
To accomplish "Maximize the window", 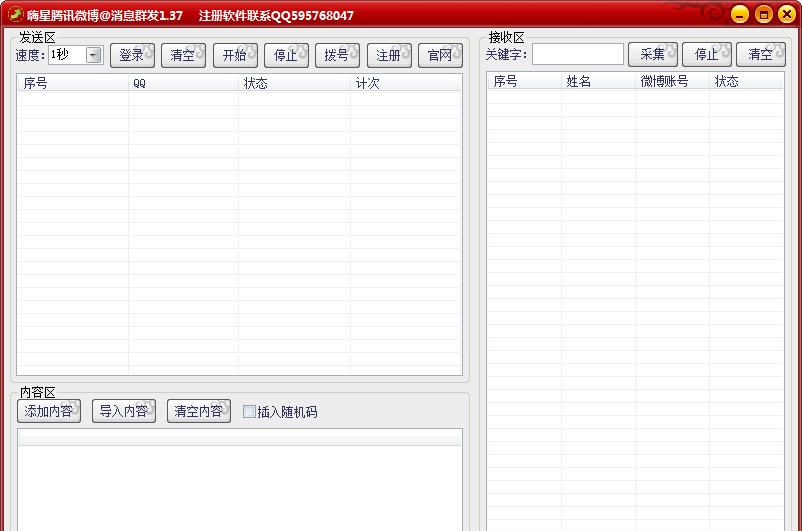I will [x=764, y=14].
